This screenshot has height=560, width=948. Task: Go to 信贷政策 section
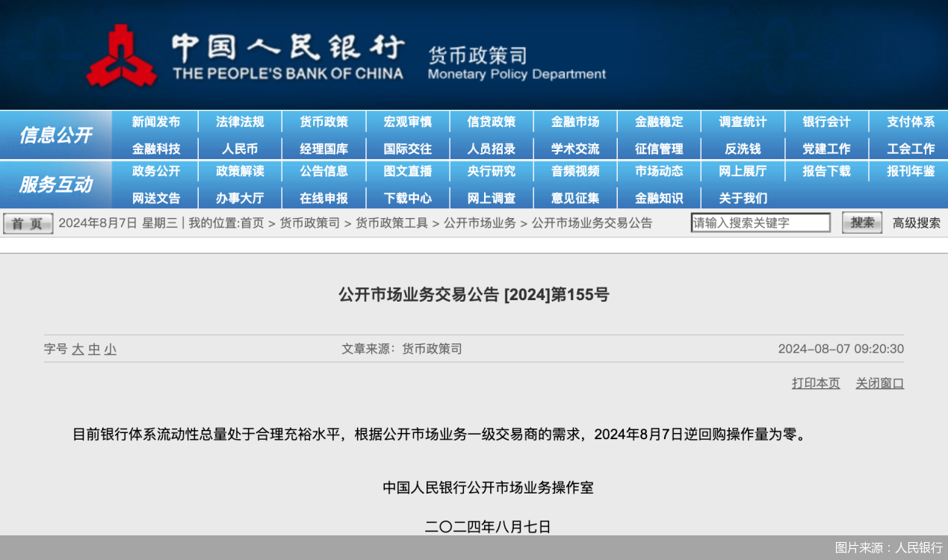coord(492,122)
